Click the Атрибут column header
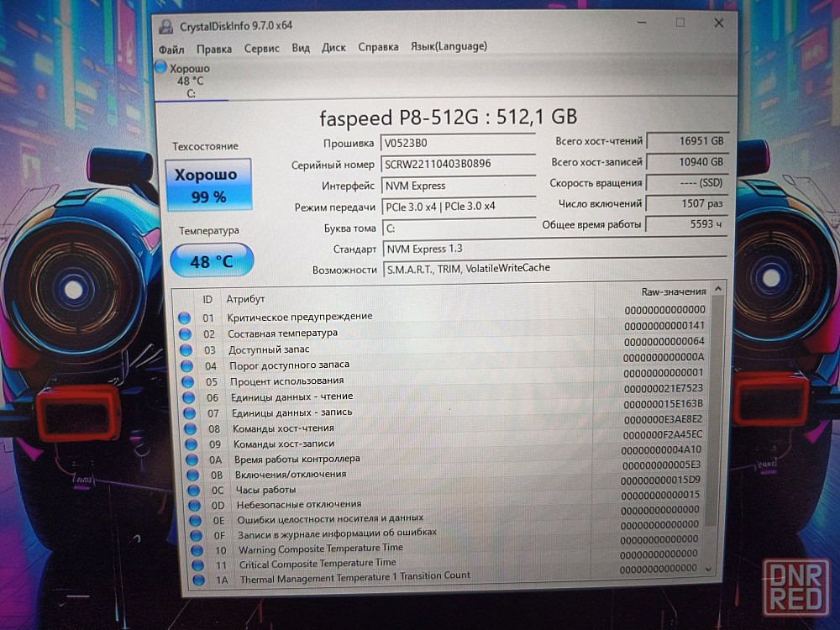 (245, 299)
